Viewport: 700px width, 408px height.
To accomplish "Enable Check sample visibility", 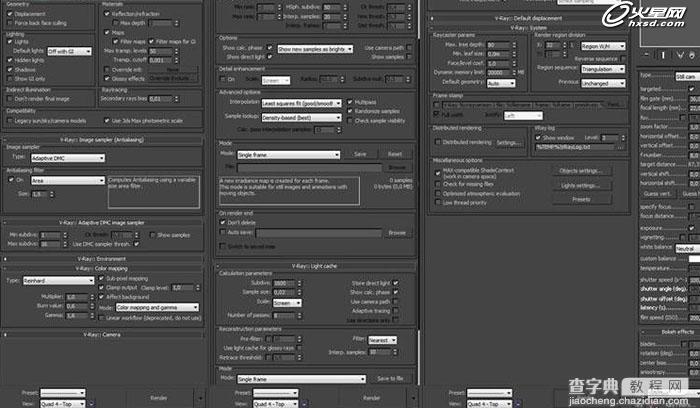I will pyautogui.click(x=350, y=121).
